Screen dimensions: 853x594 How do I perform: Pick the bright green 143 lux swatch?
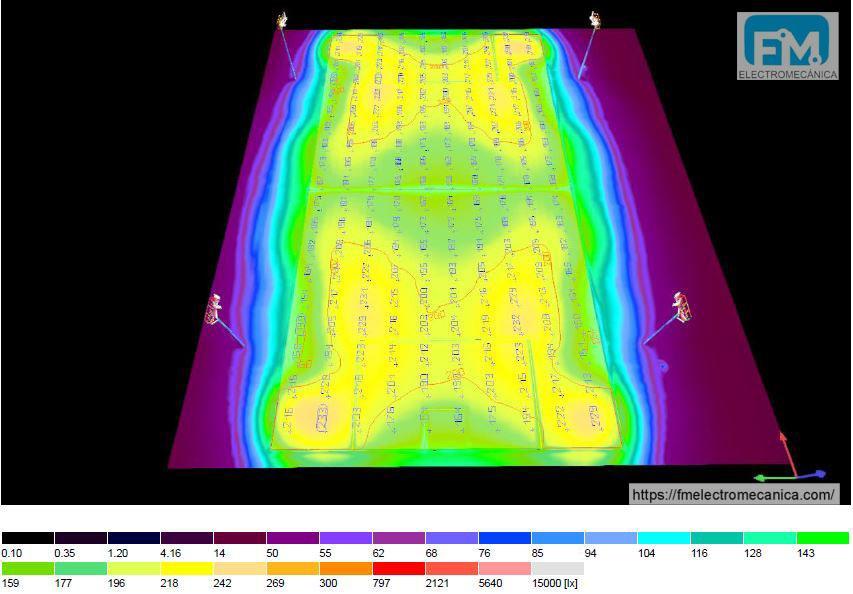point(824,538)
